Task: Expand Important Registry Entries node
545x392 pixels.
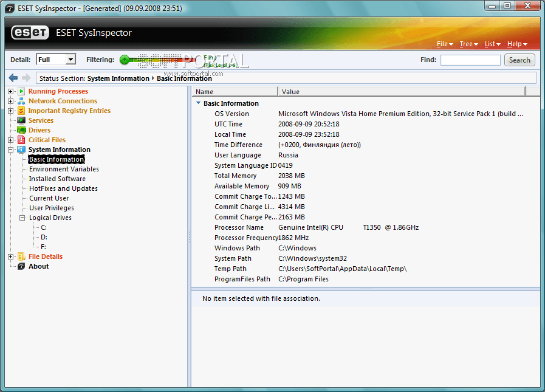Action: [11, 111]
